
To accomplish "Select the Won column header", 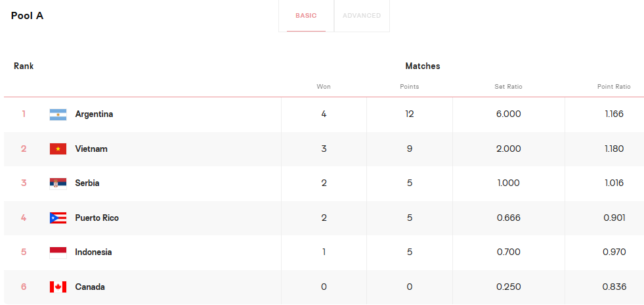I will pyautogui.click(x=324, y=87).
